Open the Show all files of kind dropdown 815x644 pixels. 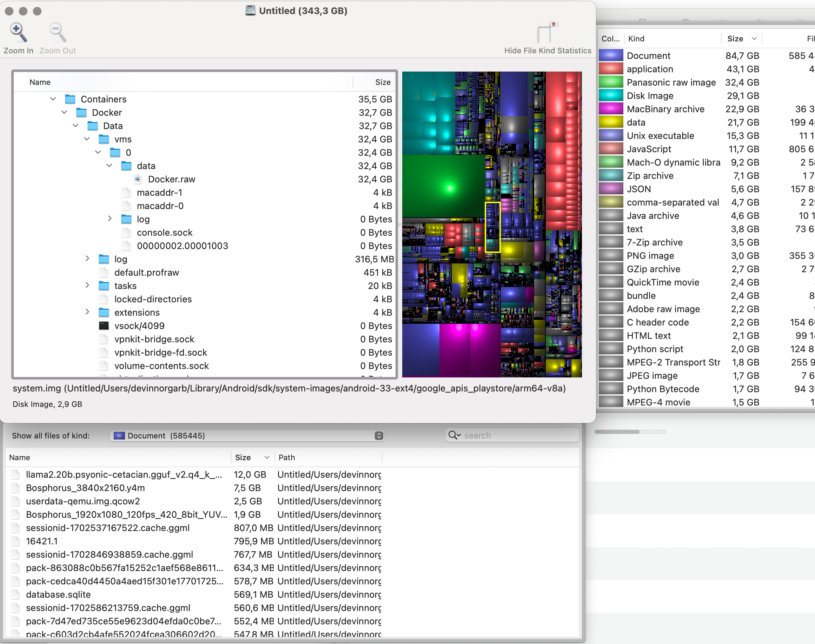pyautogui.click(x=247, y=436)
